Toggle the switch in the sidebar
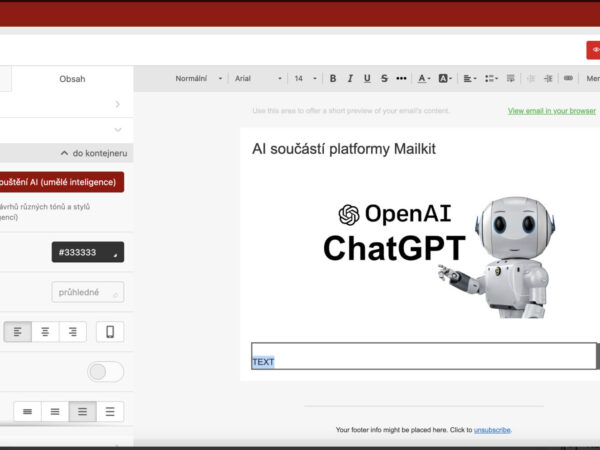The height and width of the screenshot is (450, 600). (x=105, y=372)
